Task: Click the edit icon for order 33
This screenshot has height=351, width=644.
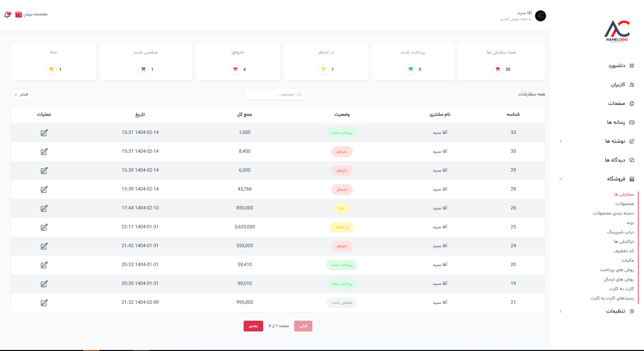Action: point(44,133)
